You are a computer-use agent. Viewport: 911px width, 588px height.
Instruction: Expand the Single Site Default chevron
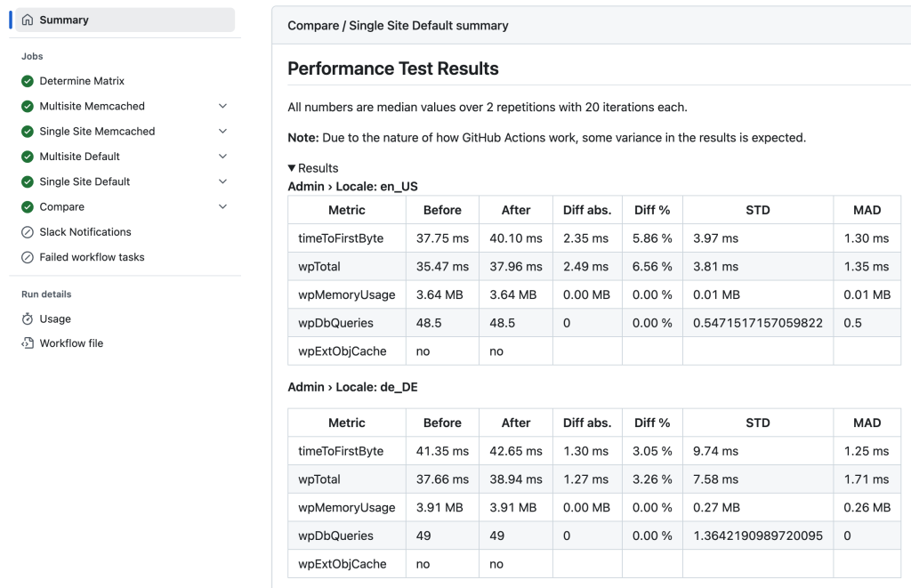coord(223,181)
